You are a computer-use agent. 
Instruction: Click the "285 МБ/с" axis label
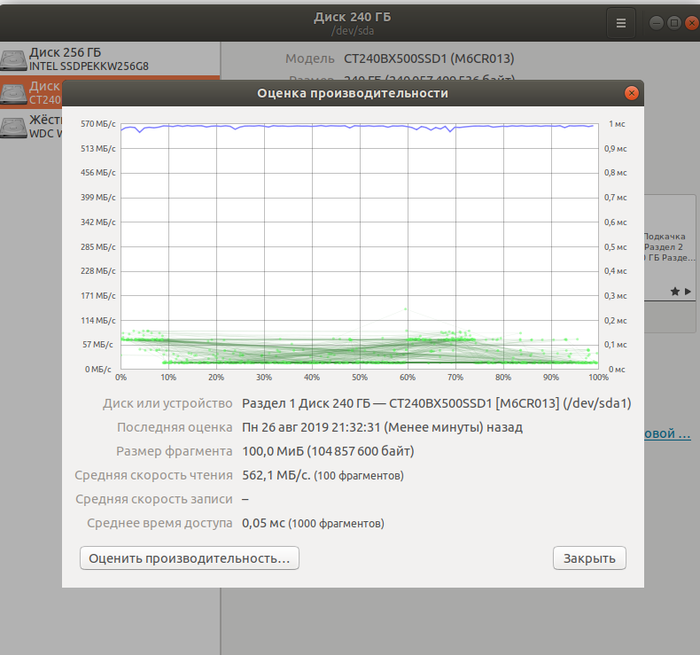click(98, 247)
